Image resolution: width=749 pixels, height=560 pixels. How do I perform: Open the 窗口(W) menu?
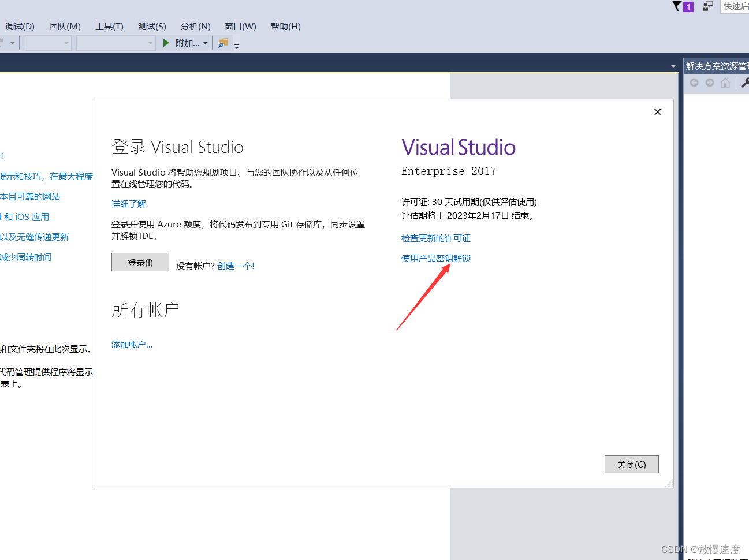click(x=240, y=26)
